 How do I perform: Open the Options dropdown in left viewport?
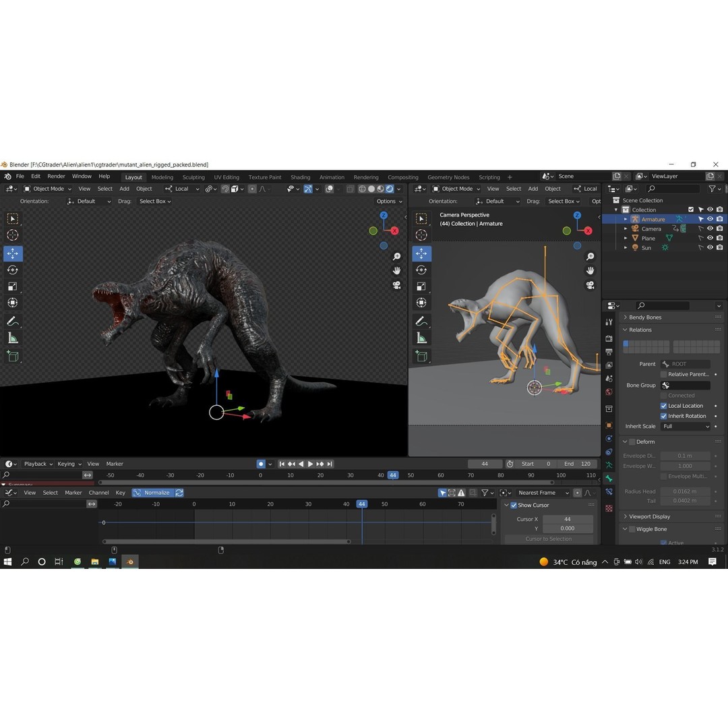(389, 202)
